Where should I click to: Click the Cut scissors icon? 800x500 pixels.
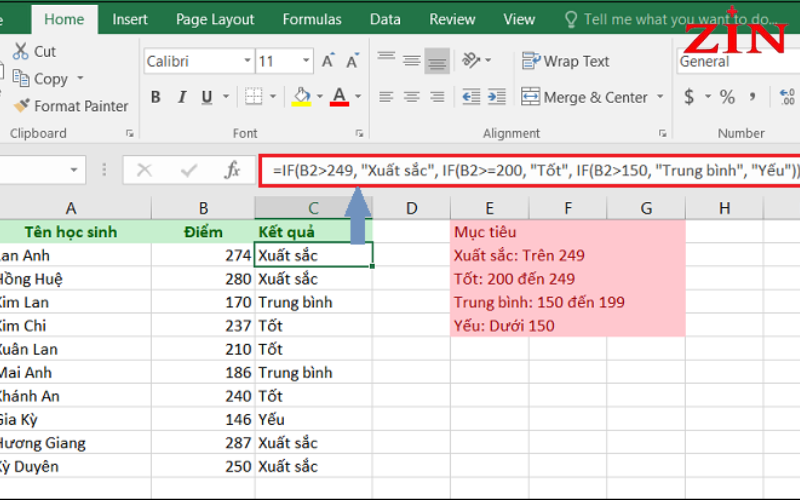[x=20, y=51]
